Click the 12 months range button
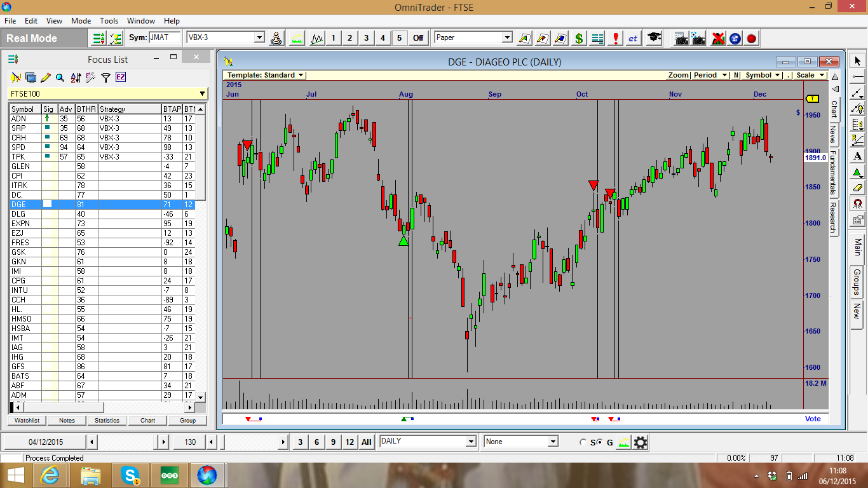The image size is (868, 488). (349, 442)
